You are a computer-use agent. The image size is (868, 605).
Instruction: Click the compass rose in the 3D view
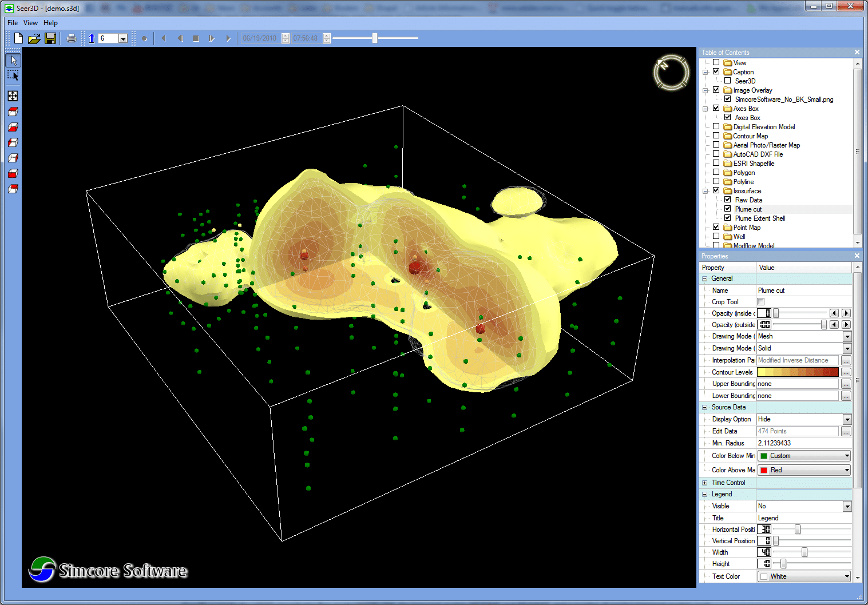tap(671, 72)
